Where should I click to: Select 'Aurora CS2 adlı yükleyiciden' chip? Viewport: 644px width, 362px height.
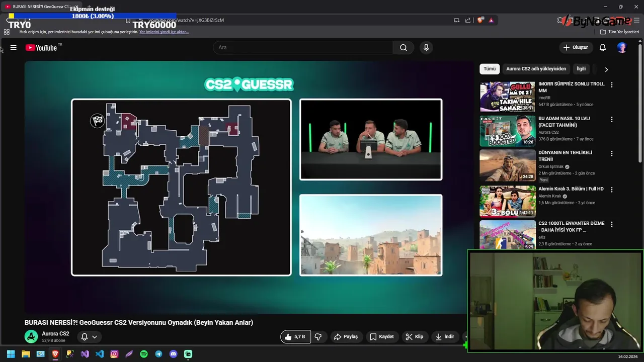(536, 69)
